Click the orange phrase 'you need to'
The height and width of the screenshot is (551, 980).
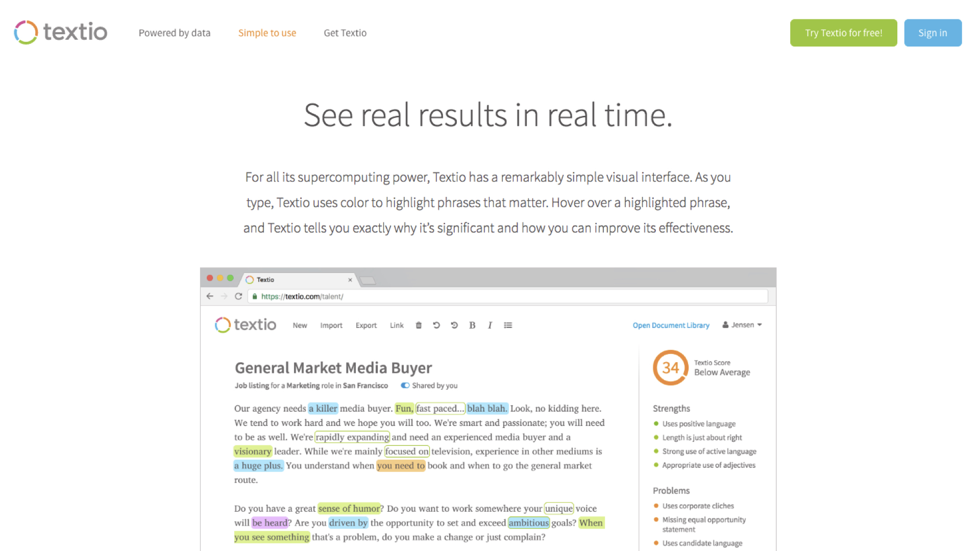pos(401,465)
